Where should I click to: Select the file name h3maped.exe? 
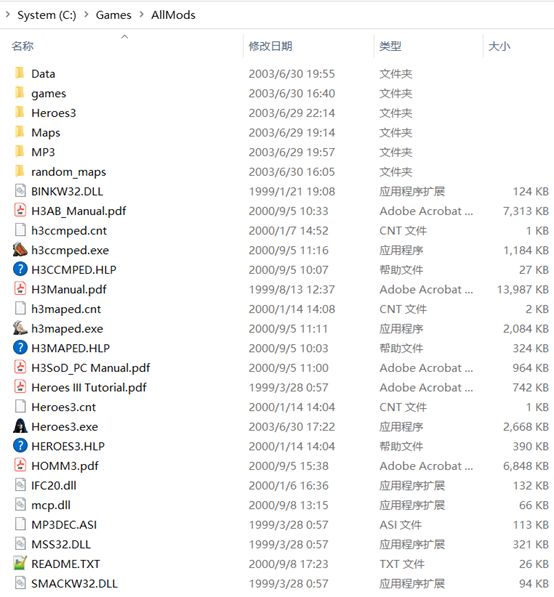click(x=67, y=329)
